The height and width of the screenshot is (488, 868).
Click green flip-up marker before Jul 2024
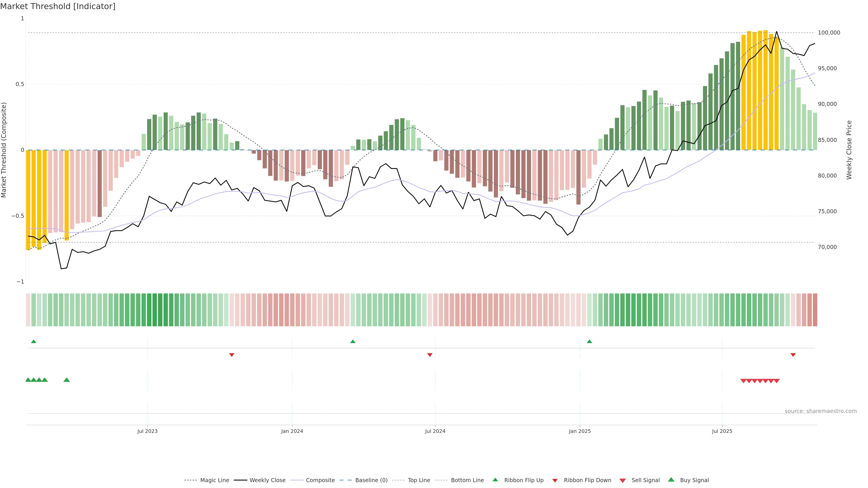click(x=353, y=342)
